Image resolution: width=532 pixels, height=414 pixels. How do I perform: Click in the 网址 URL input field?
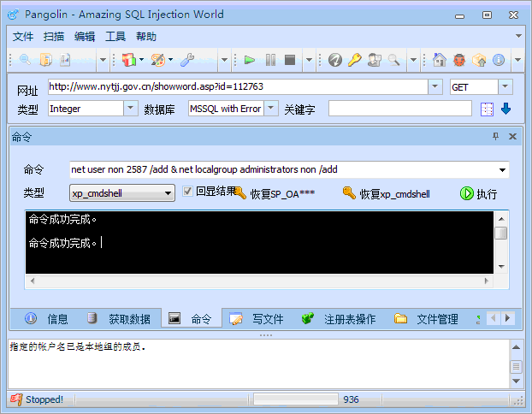coord(238,86)
